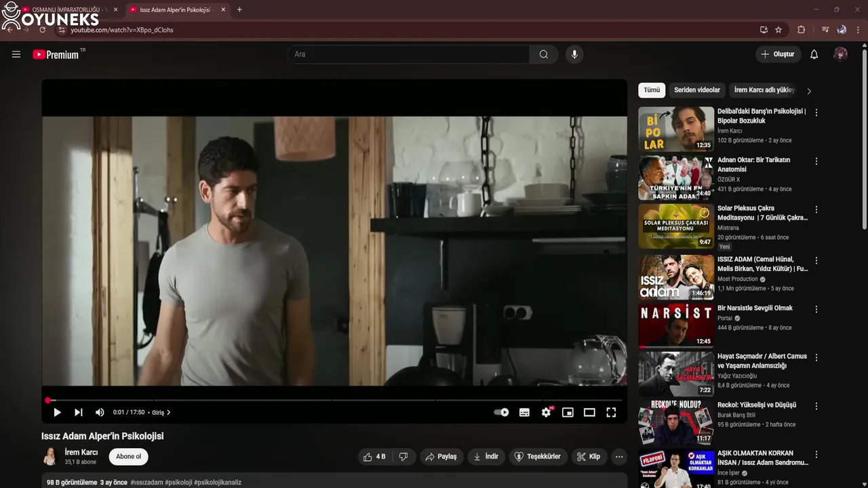
Task: Create a clip with Klip
Action: click(x=589, y=457)
